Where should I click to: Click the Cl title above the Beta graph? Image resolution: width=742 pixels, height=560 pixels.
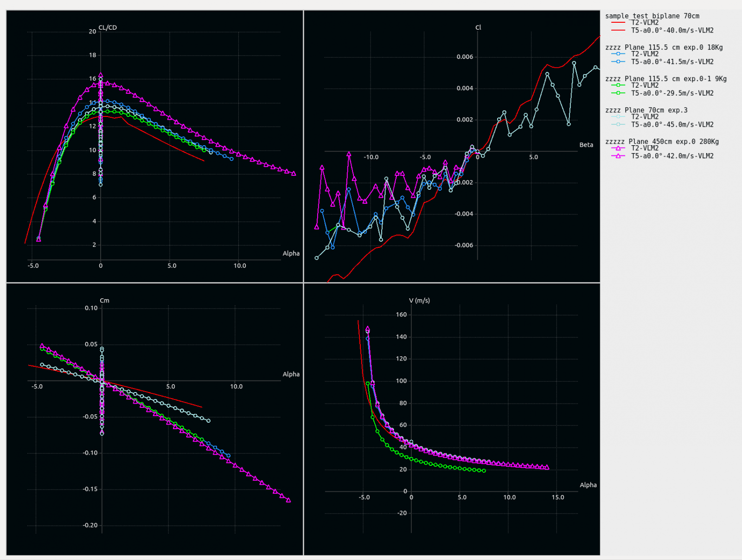pos(478,27)
